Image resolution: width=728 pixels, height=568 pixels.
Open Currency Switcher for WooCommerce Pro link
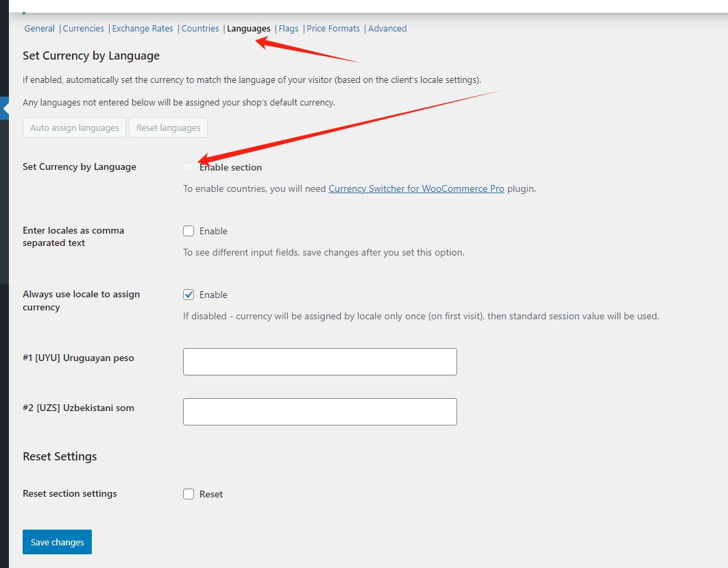click(x=416, y=188)
